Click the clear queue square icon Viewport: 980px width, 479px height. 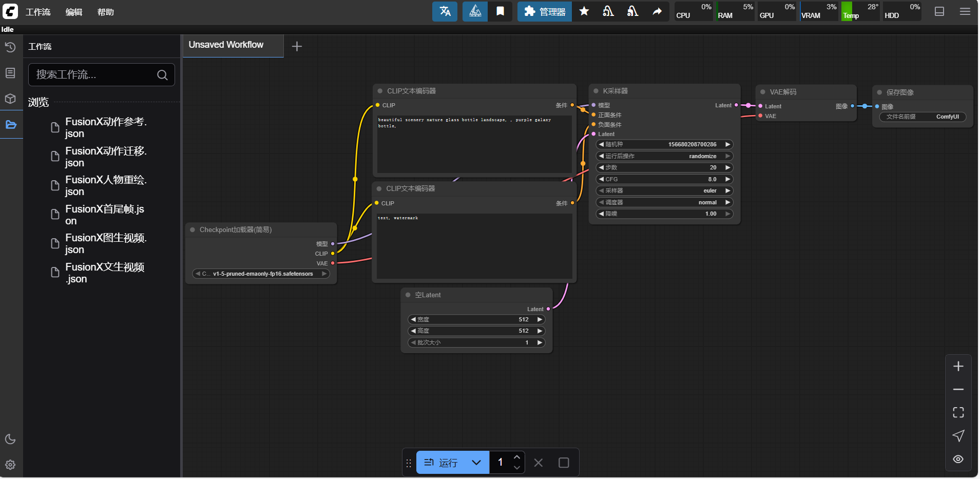tap(564, 463)
